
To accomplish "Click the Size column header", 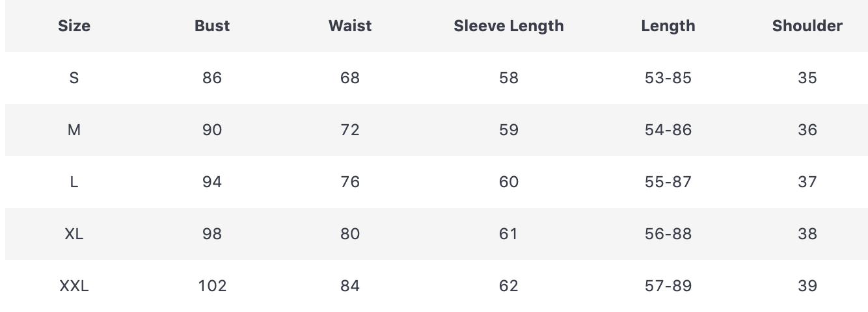I will [x=74, y=26].
